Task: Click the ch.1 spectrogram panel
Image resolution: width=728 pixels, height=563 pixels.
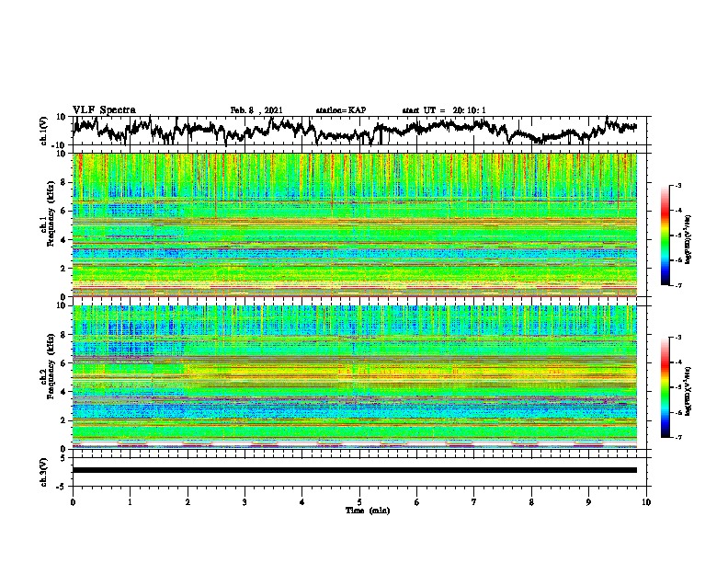Action: click(x=355, y=224)
